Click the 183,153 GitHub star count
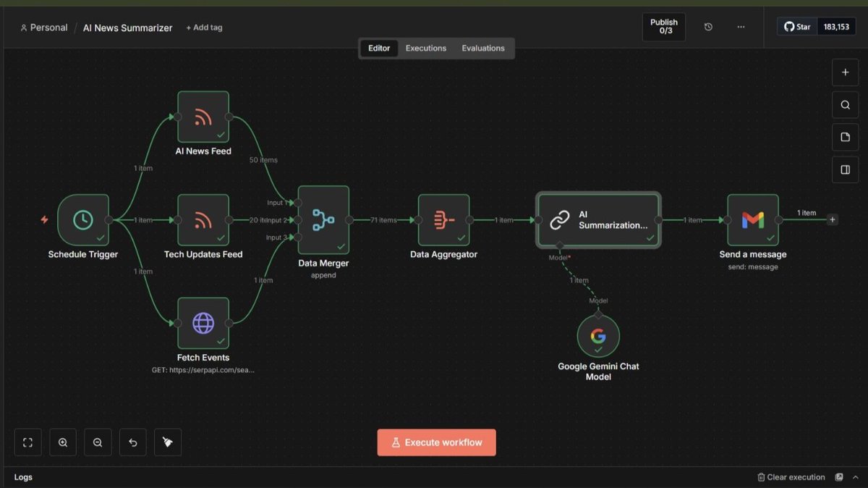This screenshot has width=868, height=488. pyautogui.click(x=836, y=27)
